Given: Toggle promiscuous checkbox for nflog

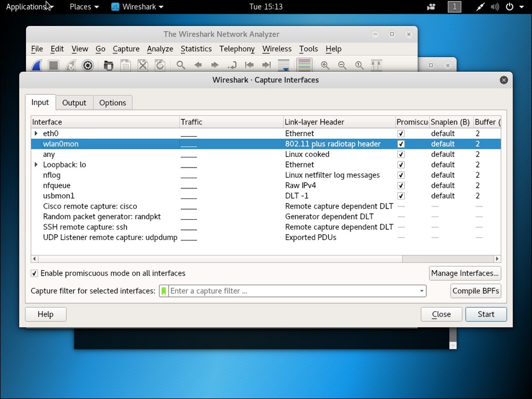Looking at the screenshot, I should click(401, 175).
